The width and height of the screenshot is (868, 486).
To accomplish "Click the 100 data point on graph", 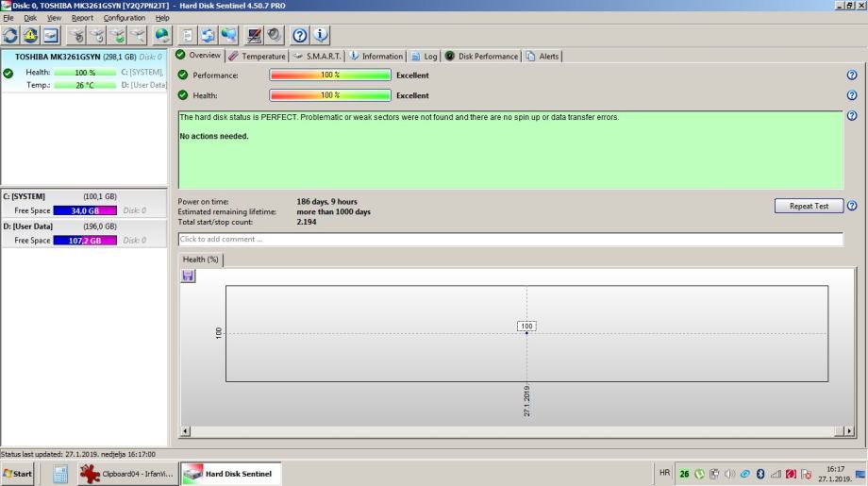I will (526, 332).
